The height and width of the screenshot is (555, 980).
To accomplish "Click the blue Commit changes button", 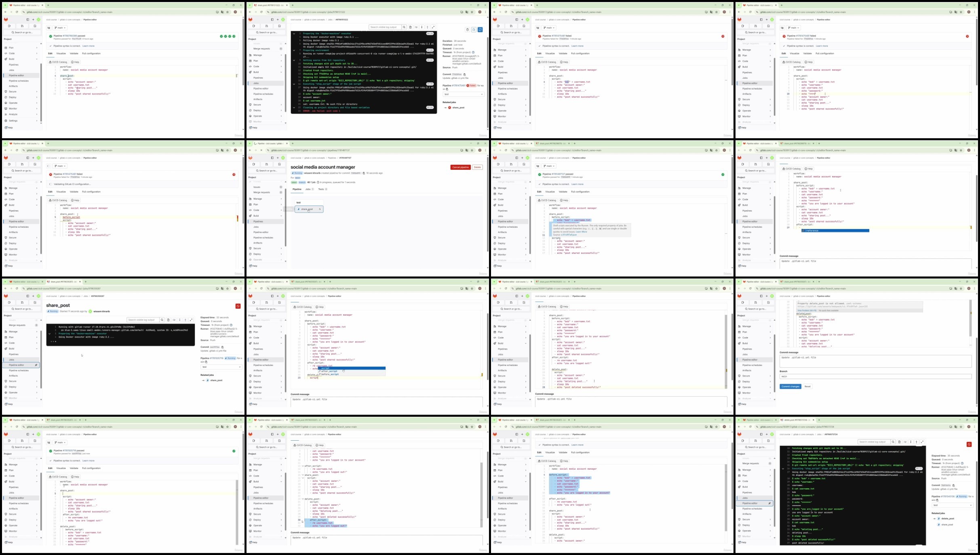I will 790,386.
